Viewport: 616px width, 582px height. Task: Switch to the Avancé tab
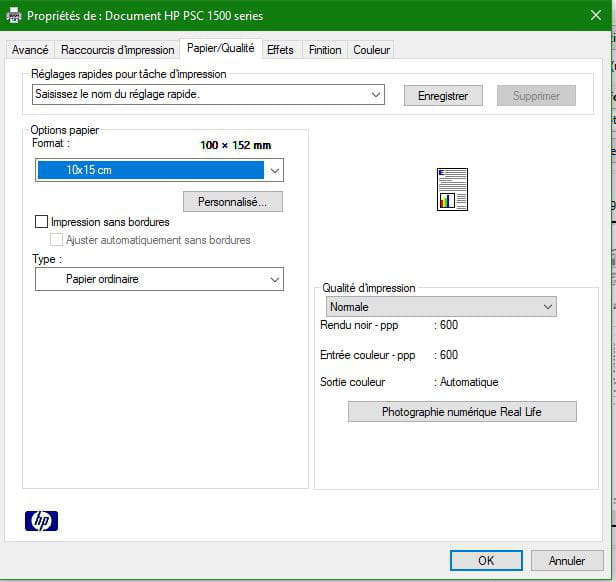30,50
